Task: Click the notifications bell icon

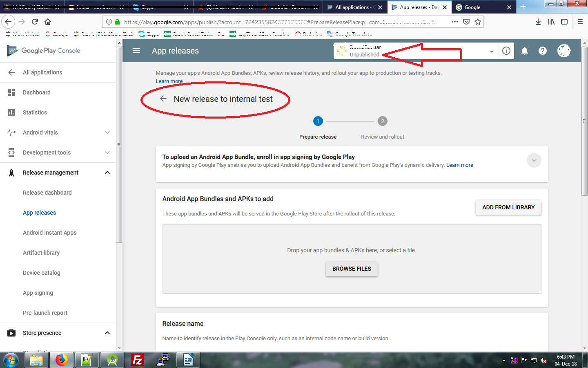Action: (525, 51)
